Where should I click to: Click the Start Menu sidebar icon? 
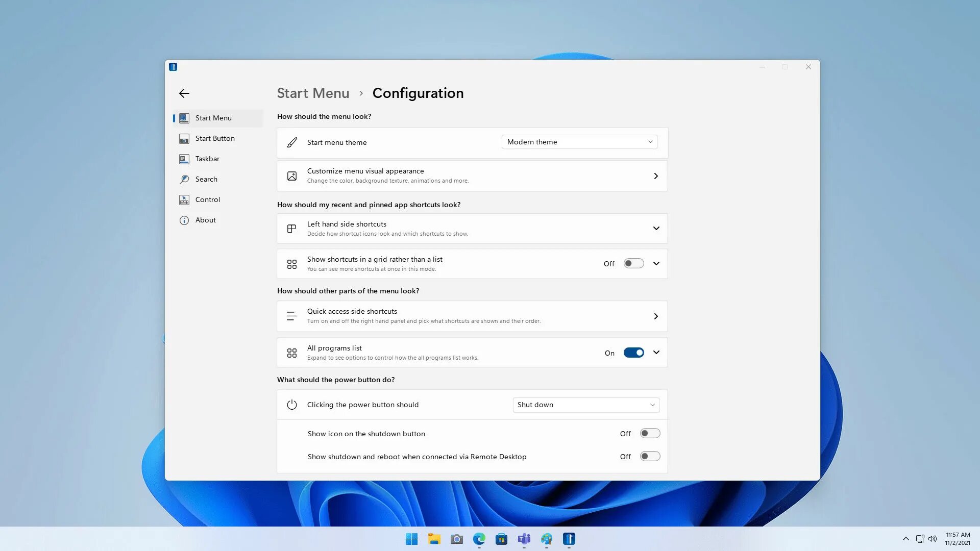pos(184,118)
